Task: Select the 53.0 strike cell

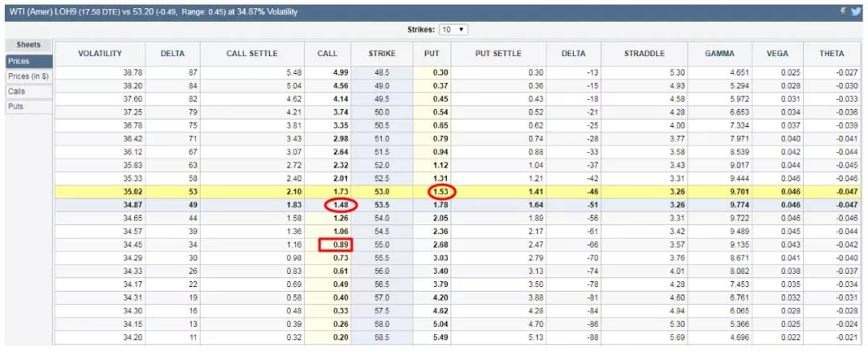Action: click(x=381, y=191)
